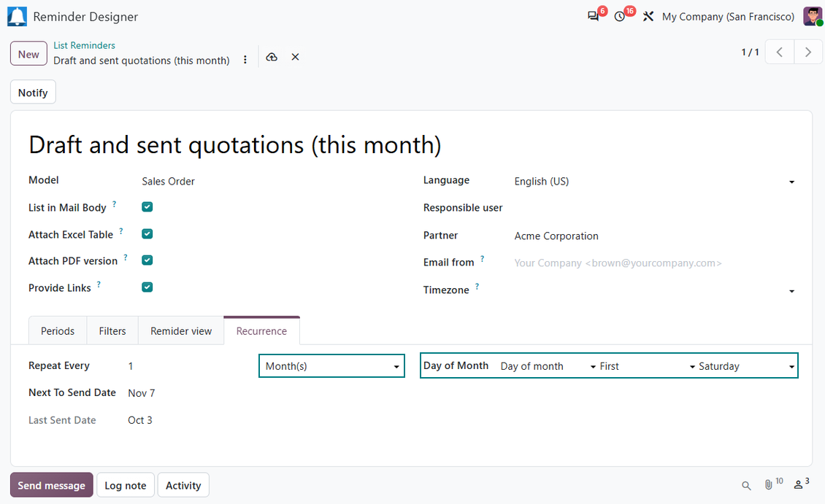The image size is (825, 504).
Task: Go to the previous record arrow
Action: 779,52
